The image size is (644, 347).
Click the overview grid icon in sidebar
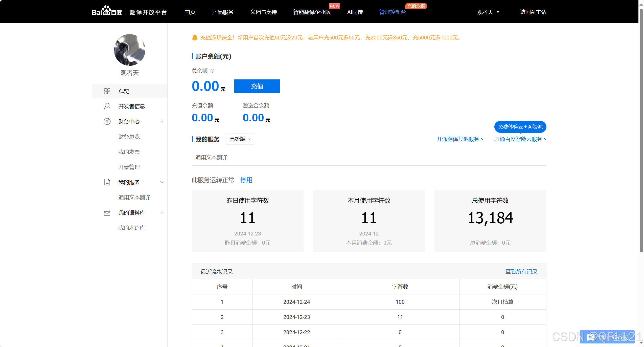pos(107,91)
